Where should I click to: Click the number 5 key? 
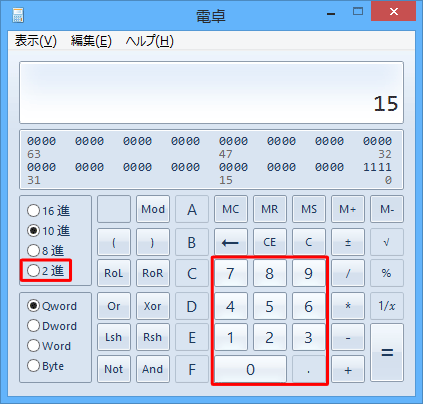tap(270, 306)
